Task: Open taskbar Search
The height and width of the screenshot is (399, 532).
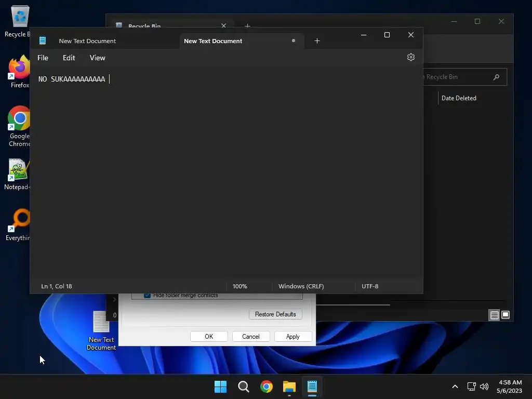Action: point(243,387)
